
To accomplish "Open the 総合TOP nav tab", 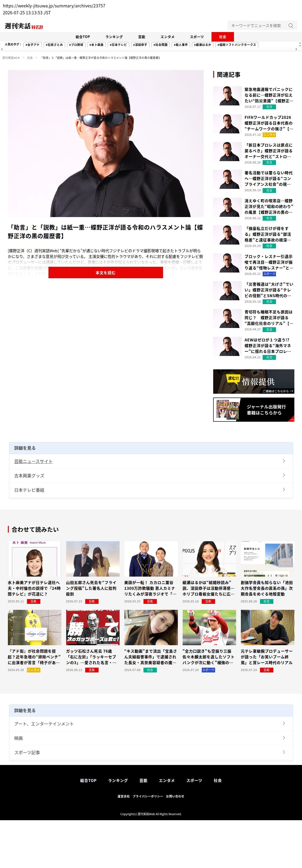I will click(x=83, y=37).
